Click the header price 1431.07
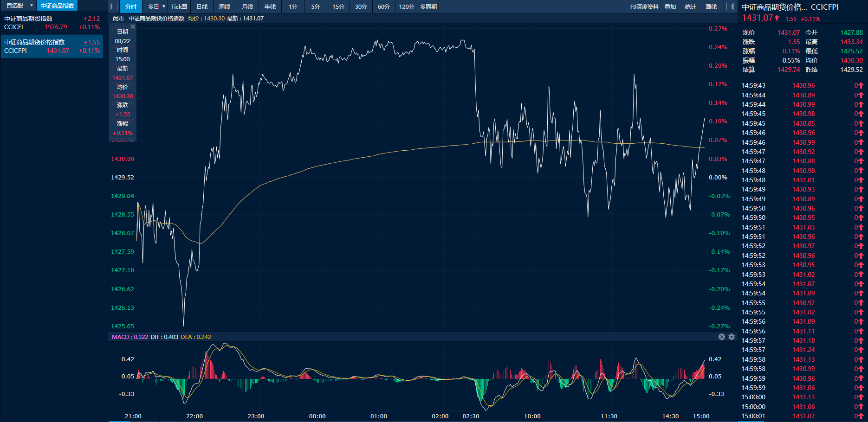 (x=758, y=18)
